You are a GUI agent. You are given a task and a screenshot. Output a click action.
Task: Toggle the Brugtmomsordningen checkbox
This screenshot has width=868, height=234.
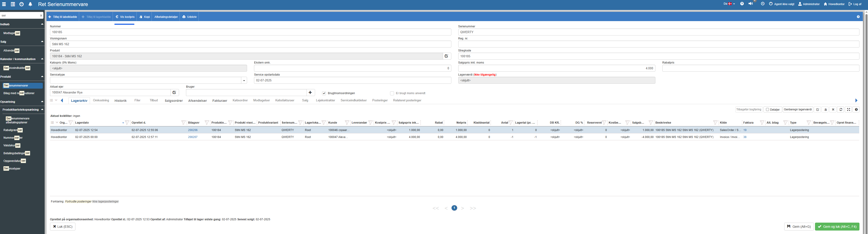pyautogui.click(x=324, y=93)
